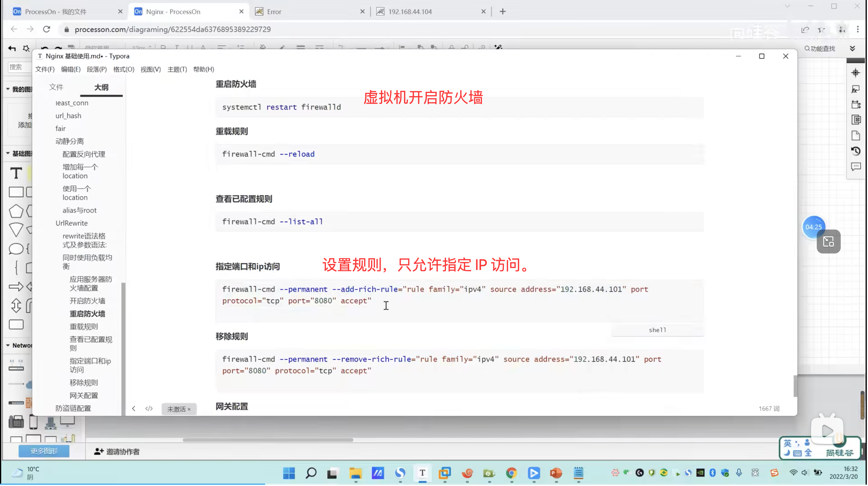Open the 格式(O) menu
The width and height of the screenshot is (868, 486).
click(x=124, y=70)
